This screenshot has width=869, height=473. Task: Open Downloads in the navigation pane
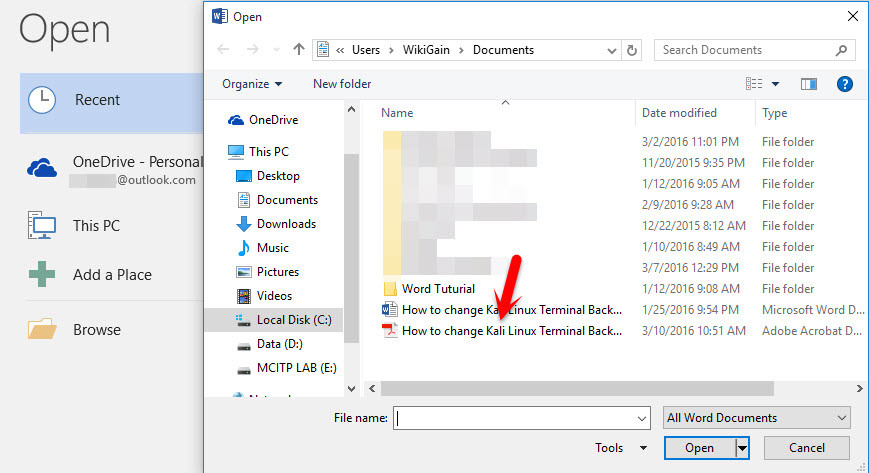click(276, 223)
